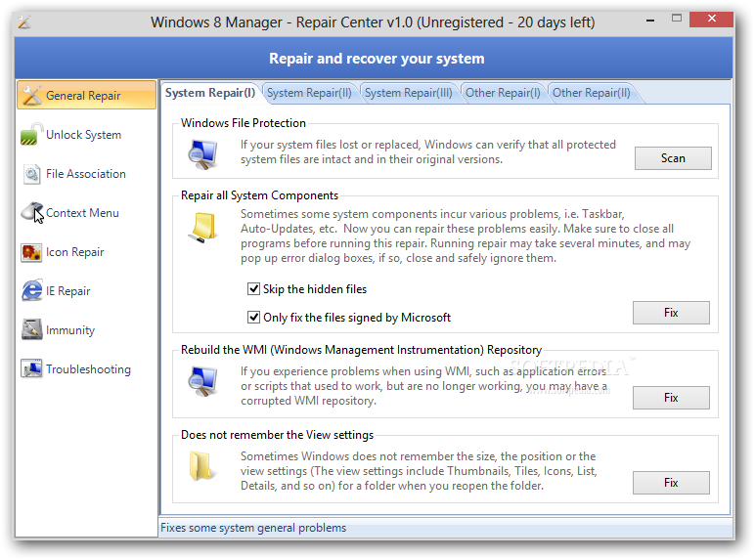
Task: Switch to System Repair(I) tab
Action: pyautogui.click(x=210, y=93)
